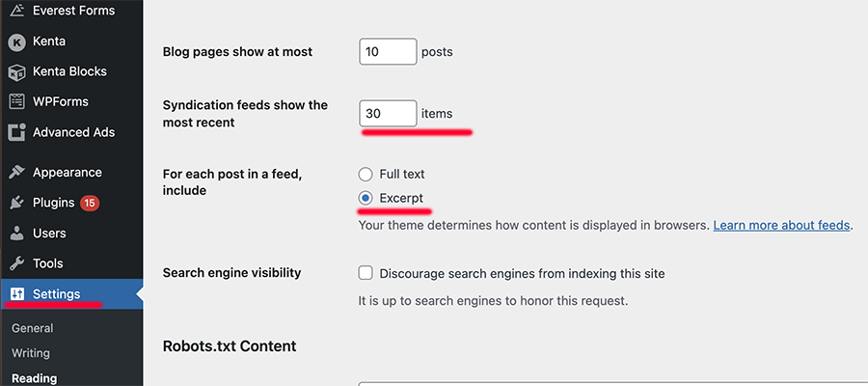Click the Kenta circular K icon
The height and width of the screenshot is (386, 868).
tap(17, 41)
